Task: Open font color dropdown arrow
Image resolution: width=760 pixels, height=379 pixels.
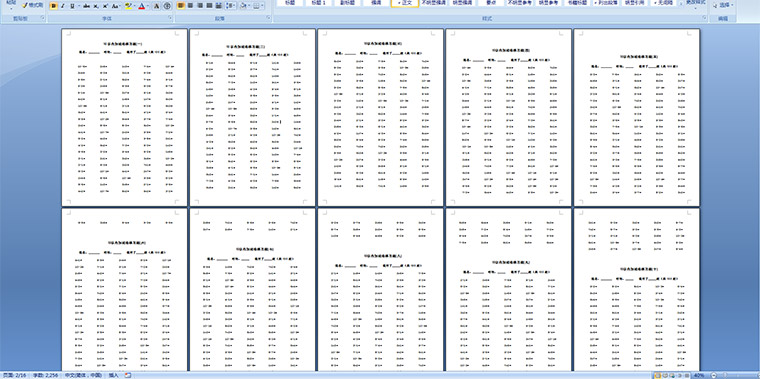Action: (148, 6)
